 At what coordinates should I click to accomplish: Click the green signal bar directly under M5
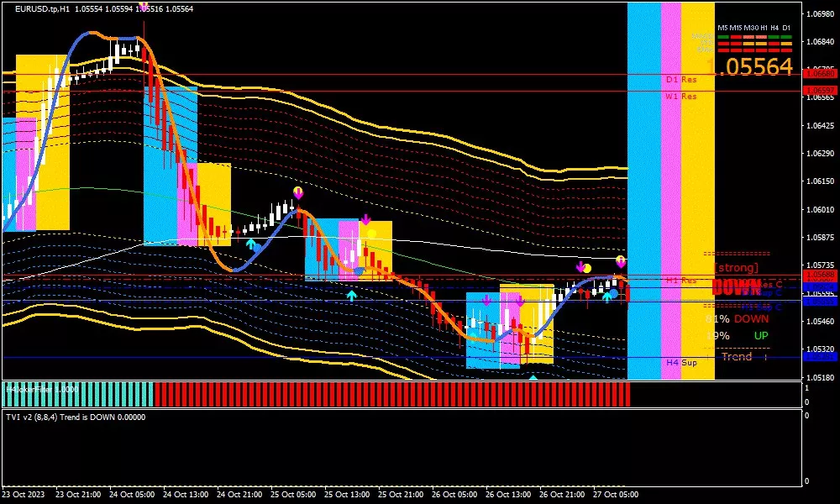click(x=723, y=37)
